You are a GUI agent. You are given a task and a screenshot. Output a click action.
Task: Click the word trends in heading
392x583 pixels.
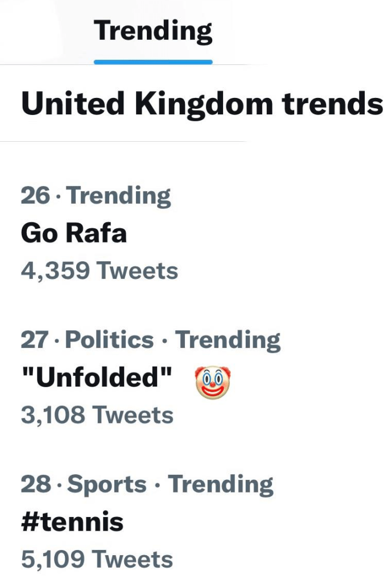[332, 104]
